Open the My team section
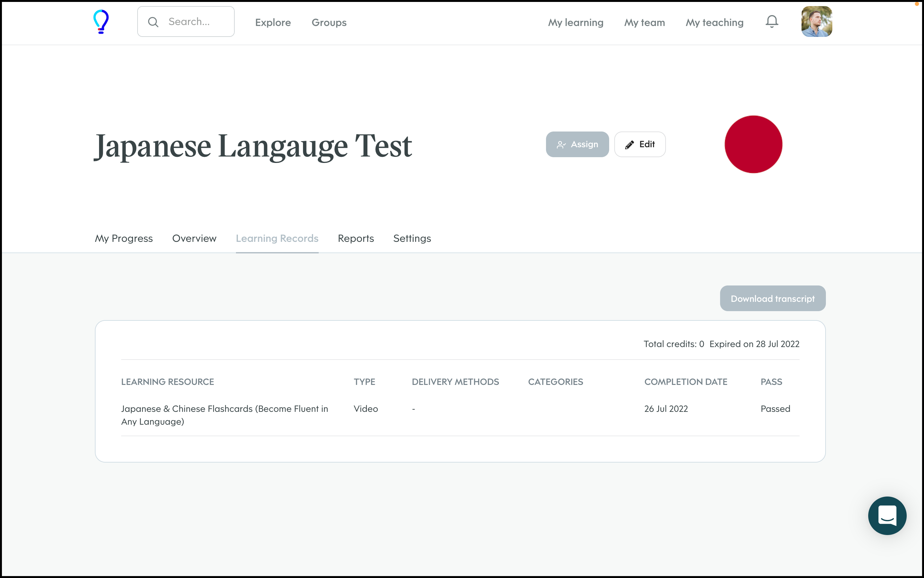The width and height of the screenshot is (924, 578). coord(644,22)
